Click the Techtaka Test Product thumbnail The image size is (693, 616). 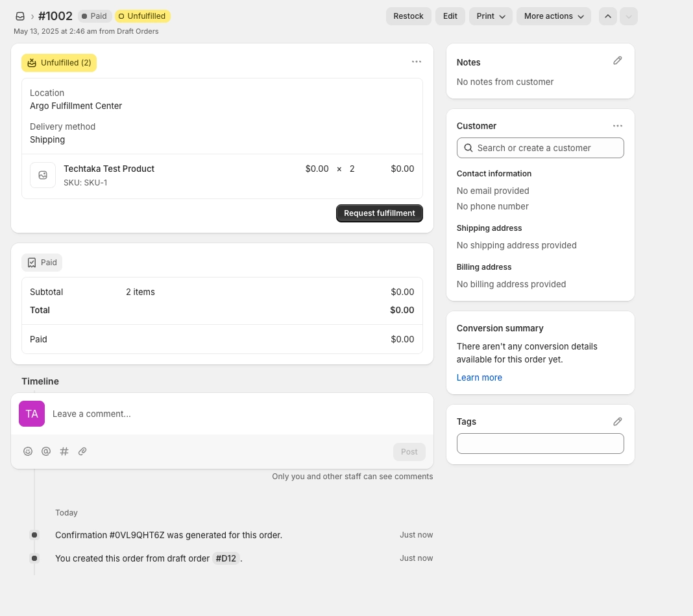[43, 175]
